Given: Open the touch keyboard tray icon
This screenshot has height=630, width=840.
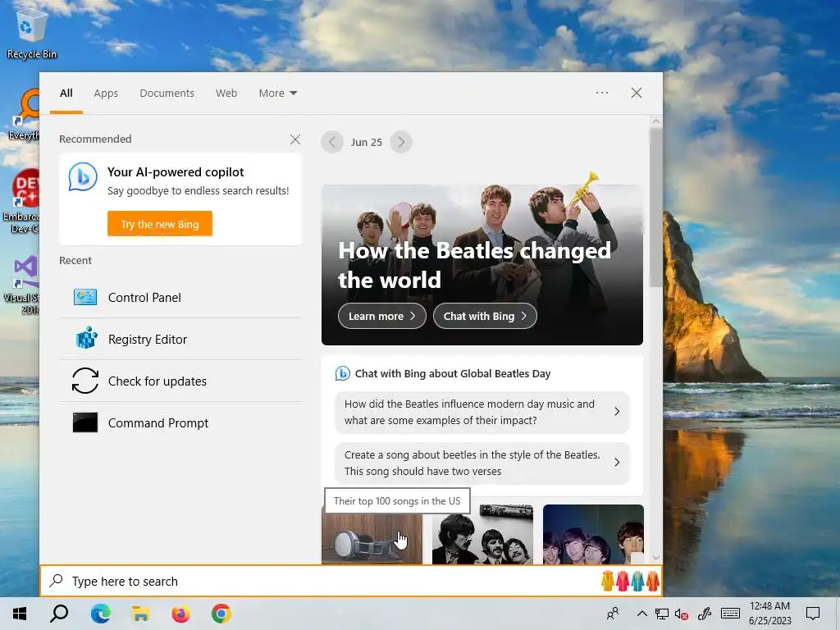Looking at the screenshot, I should (x=730, y=614).
